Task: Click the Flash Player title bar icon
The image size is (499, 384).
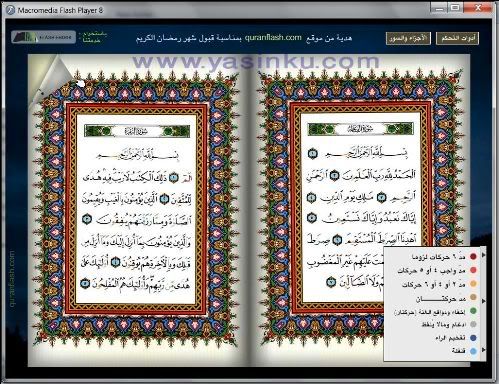Action: [10, 10]
